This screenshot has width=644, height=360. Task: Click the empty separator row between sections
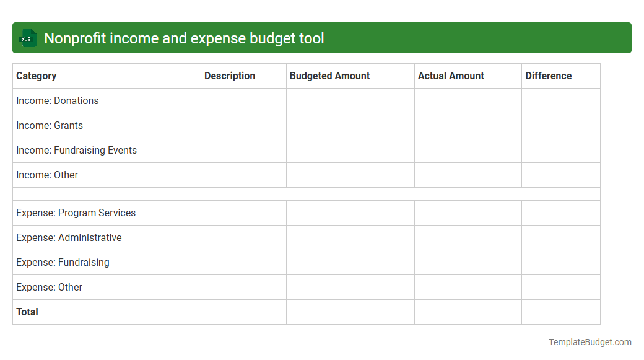[307, 193]
